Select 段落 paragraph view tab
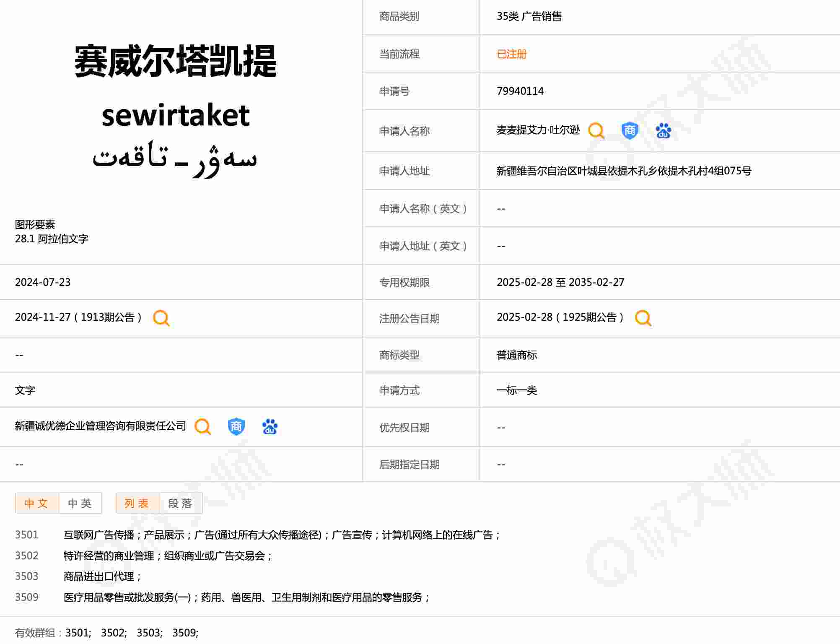840x644 pixels. [181, 503]
